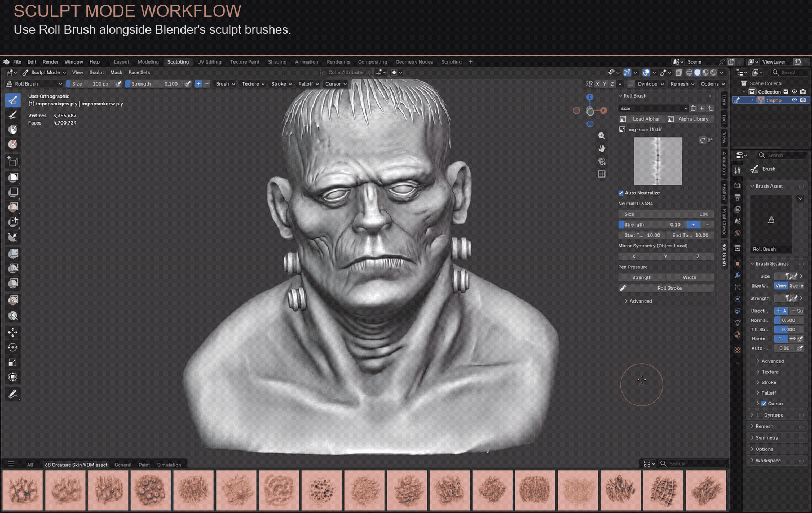812x513 pixels.
Task: Toggle header X symmetry axis
Action: pyautogui.click(x=597, y=84)
